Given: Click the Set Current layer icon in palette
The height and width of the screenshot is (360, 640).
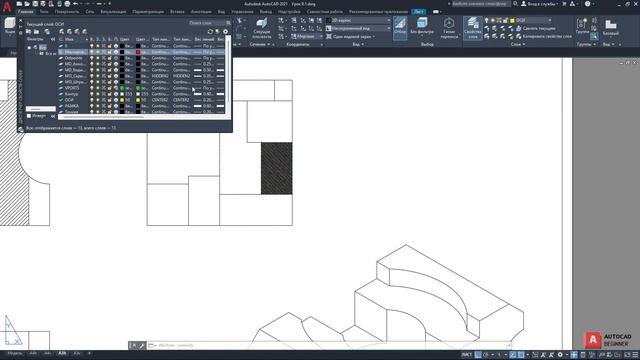Looking at the screenshot, I should pos(84,31).
